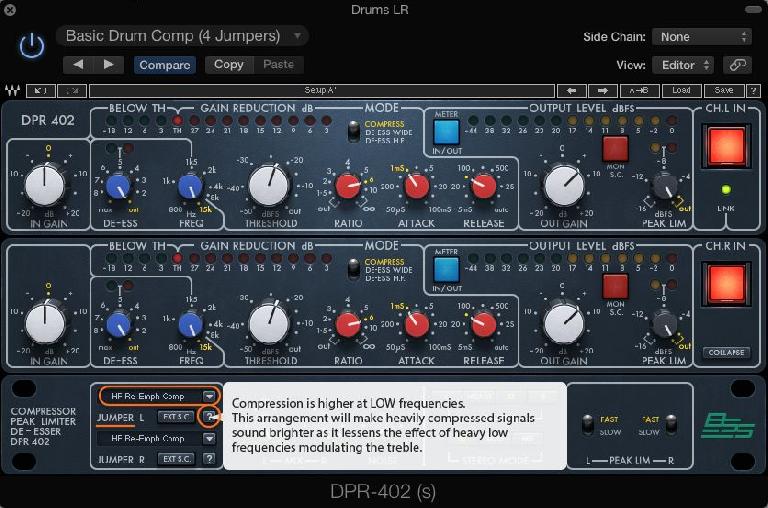Image resolution: width=768 pixels, height=508 pixels.
Task: Click the Waves Save button
Action: tap(723, 91)
